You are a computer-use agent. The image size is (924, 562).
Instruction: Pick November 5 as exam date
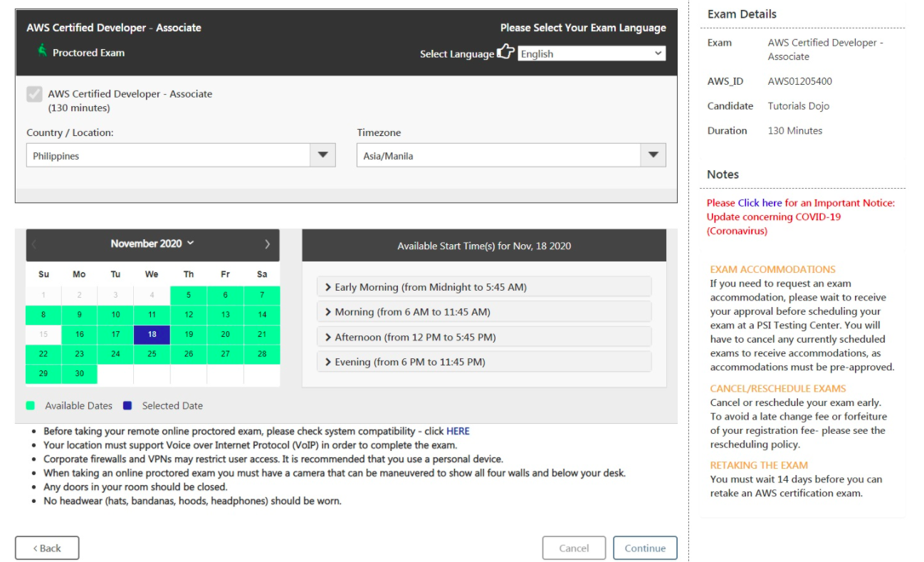(189, 295)
